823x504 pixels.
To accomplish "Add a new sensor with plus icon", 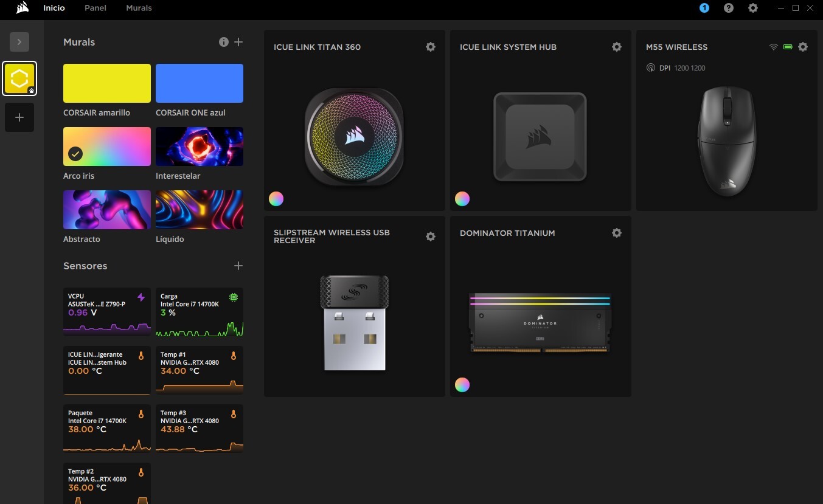I will pyautogui.click(x=238, y=266).
